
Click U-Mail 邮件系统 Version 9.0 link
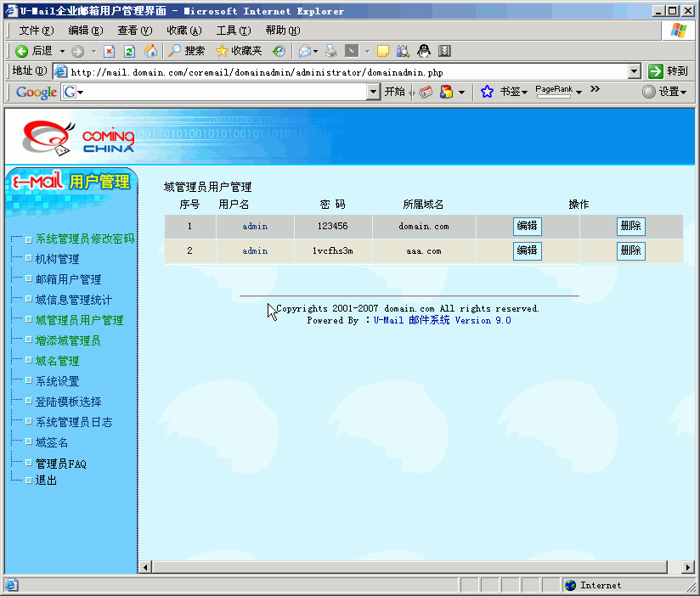pos(442,321)
